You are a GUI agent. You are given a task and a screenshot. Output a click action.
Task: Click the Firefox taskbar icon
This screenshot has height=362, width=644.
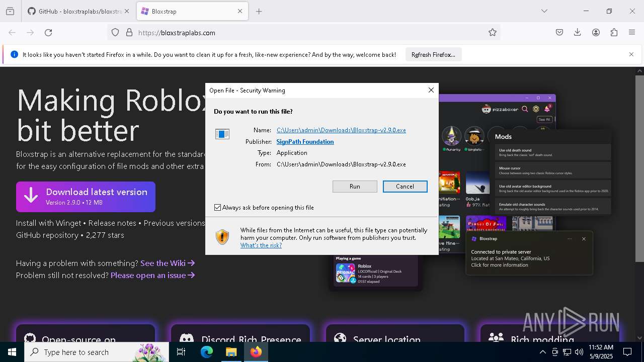click(x=256, y=352)
